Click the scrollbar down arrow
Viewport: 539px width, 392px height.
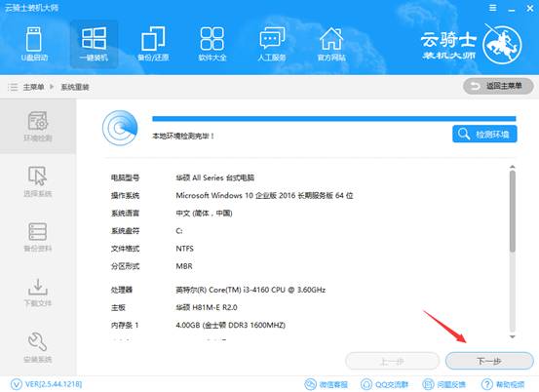(513, 336)
